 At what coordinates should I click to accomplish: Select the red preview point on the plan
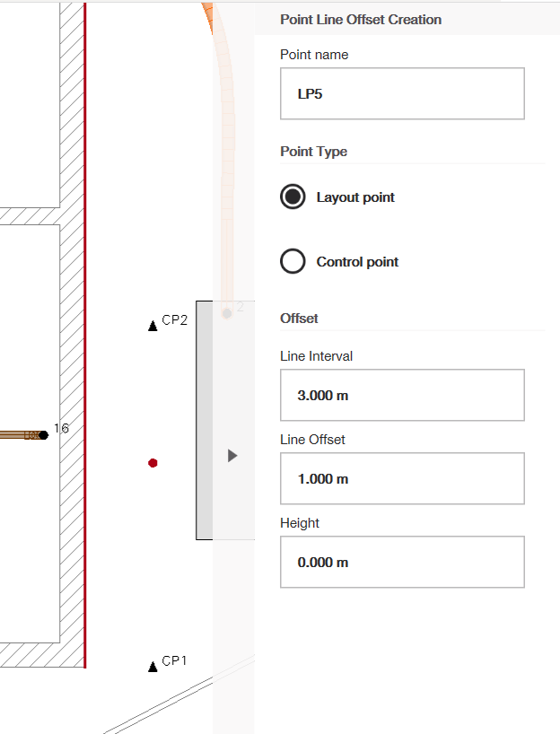153,463
